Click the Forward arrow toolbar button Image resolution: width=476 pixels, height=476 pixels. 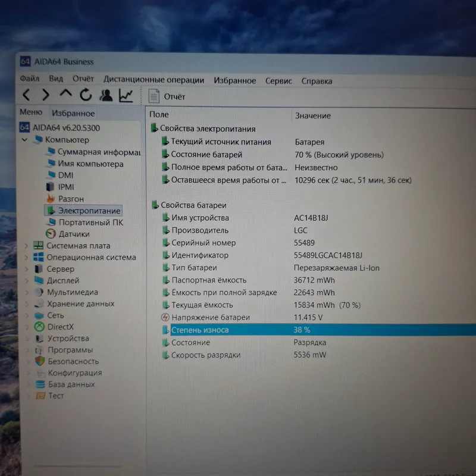tap(46, 95)
